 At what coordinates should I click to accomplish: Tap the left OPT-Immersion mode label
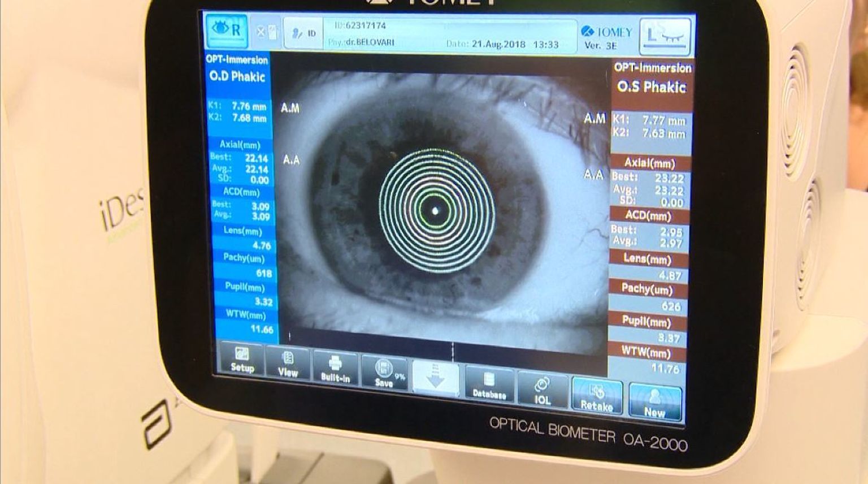237,59
